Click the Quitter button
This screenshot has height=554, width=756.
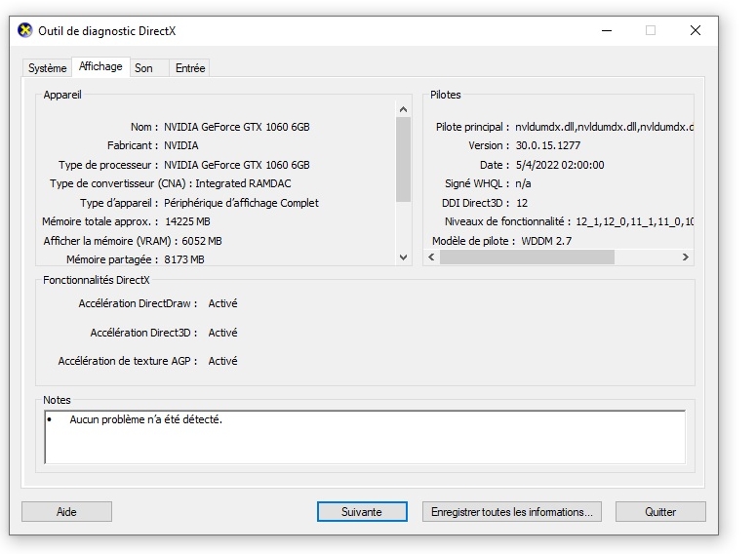point(660,511)
